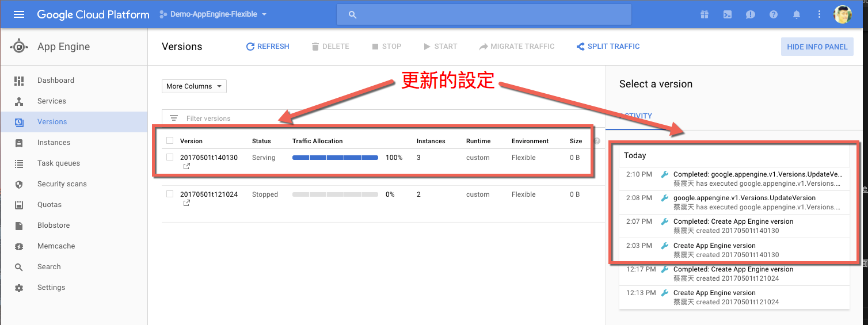868x325 pixels.
Task: Click the filter versions list icon
Action: point(174,118)
